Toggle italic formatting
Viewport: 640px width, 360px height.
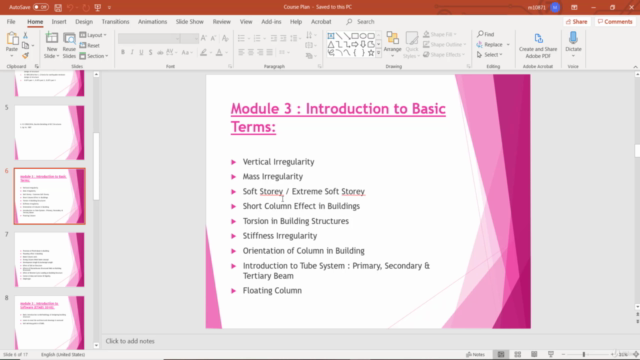click(132, 52)
